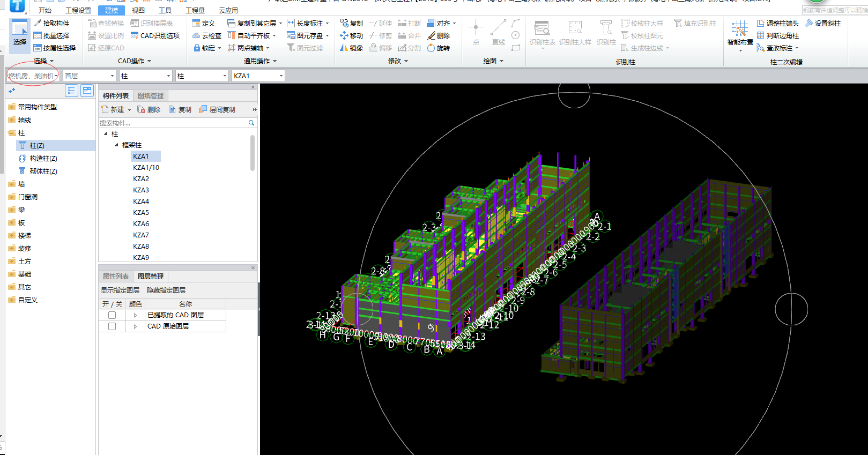Screen dimensions: 868x455
Task: Open 对齐 alignment tool
Action: (441, 23)
